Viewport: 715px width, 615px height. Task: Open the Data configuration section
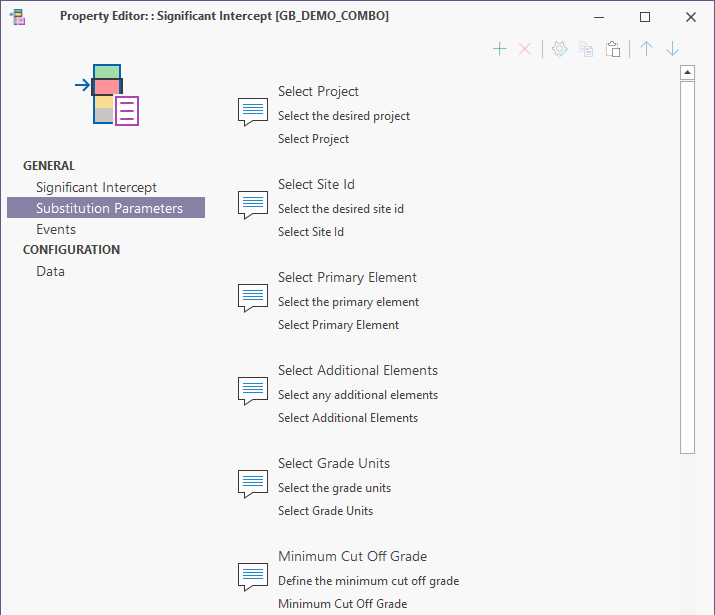click(x=50, y=271)
